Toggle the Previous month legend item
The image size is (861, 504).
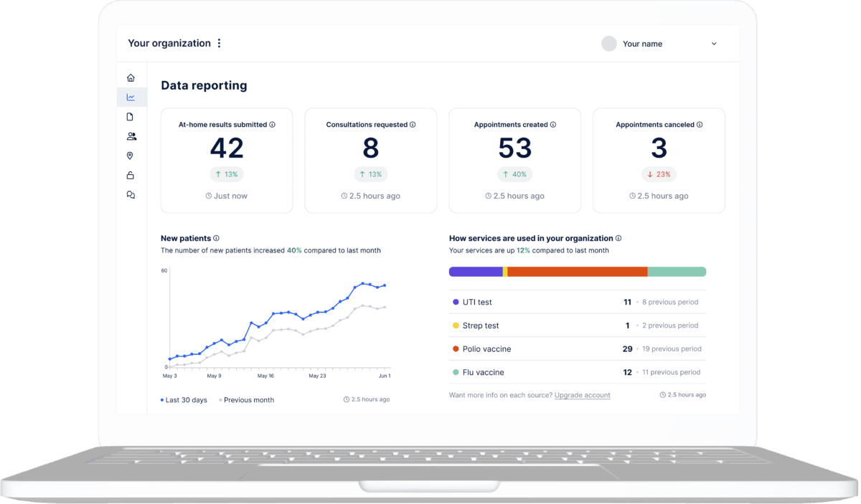246,400
